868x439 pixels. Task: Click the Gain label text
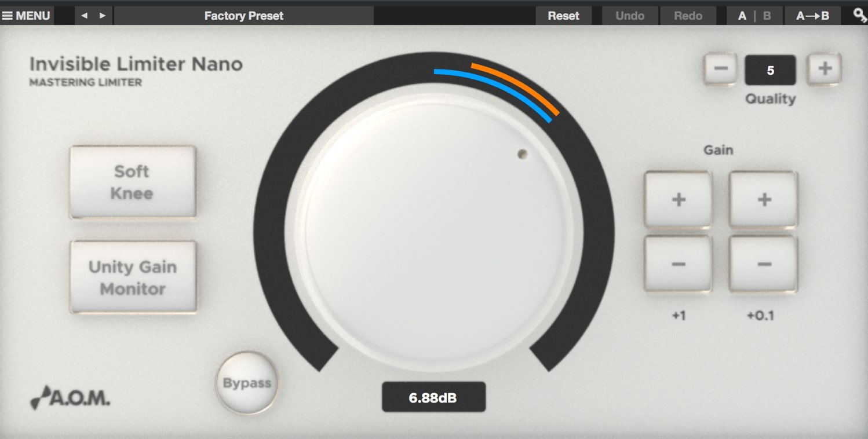tap(718, 151)
